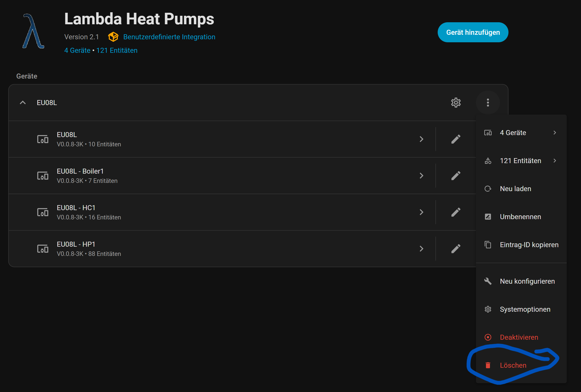Collapse the EU08L entry group

23,103
